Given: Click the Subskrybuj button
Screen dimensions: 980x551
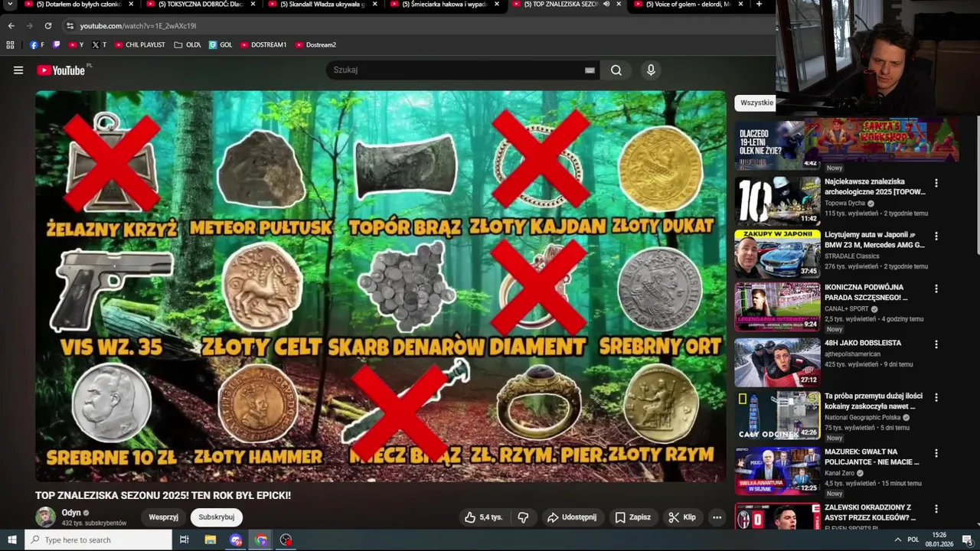Looking at the screenshot, I should pos(216,517).
